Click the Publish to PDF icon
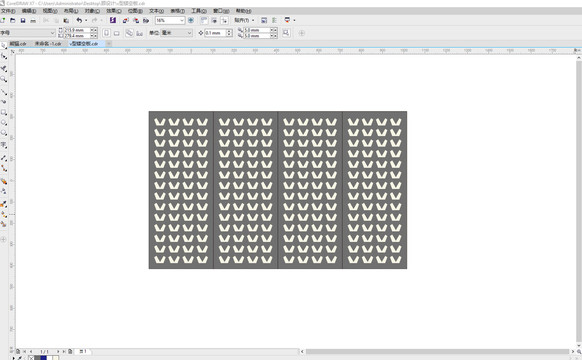 [146, 20]
